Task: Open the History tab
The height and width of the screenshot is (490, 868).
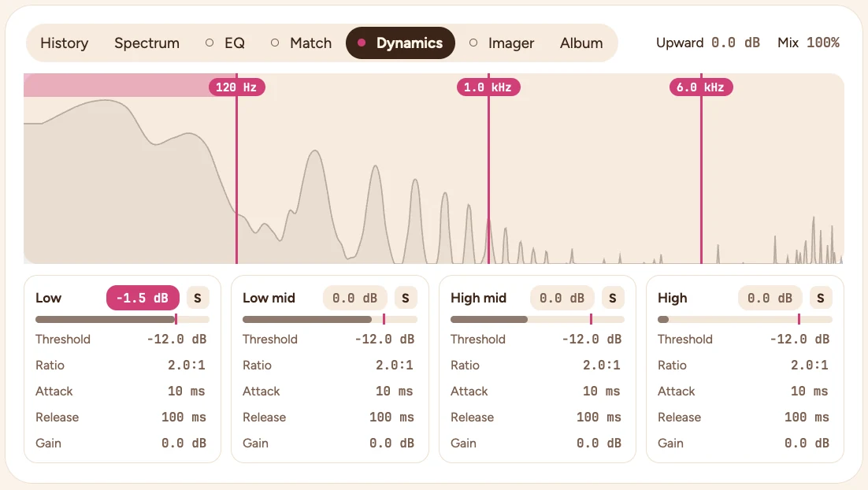Action: coord(65,43)
